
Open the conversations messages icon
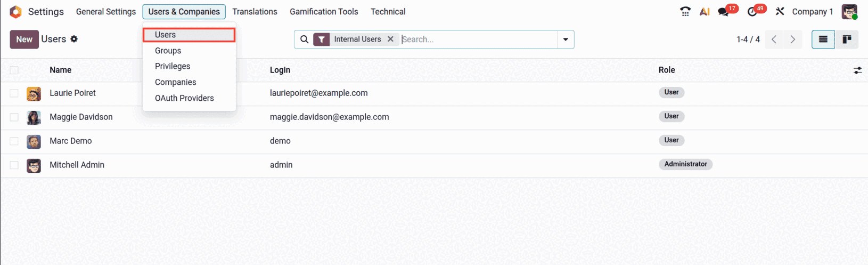(724, 12)
